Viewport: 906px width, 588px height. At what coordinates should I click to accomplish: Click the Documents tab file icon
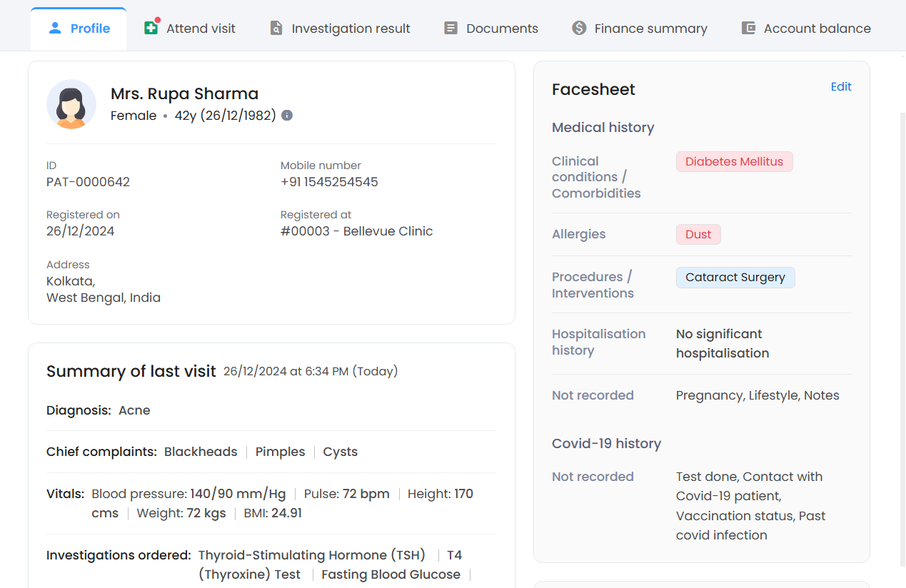click(451, 29)
